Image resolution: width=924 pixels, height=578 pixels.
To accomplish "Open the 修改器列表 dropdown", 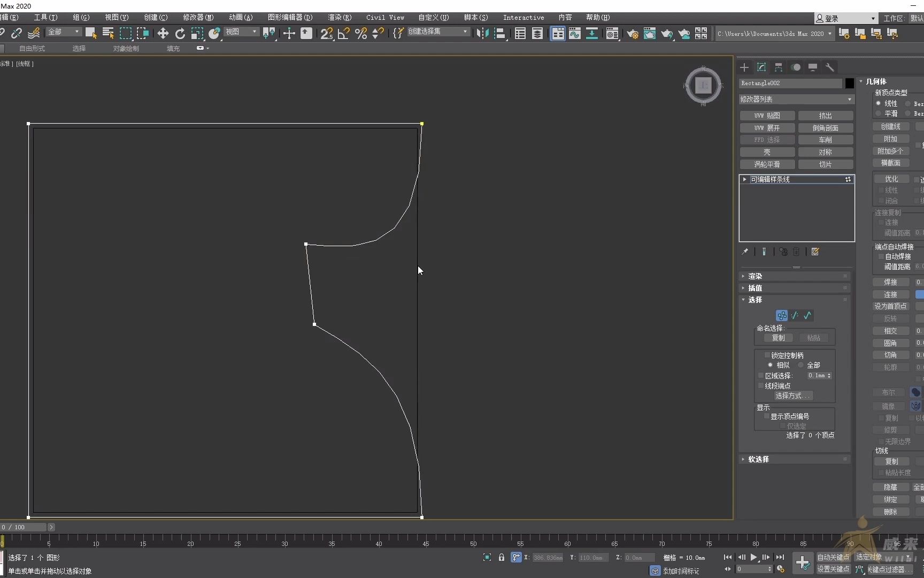I will click(796, 99).
